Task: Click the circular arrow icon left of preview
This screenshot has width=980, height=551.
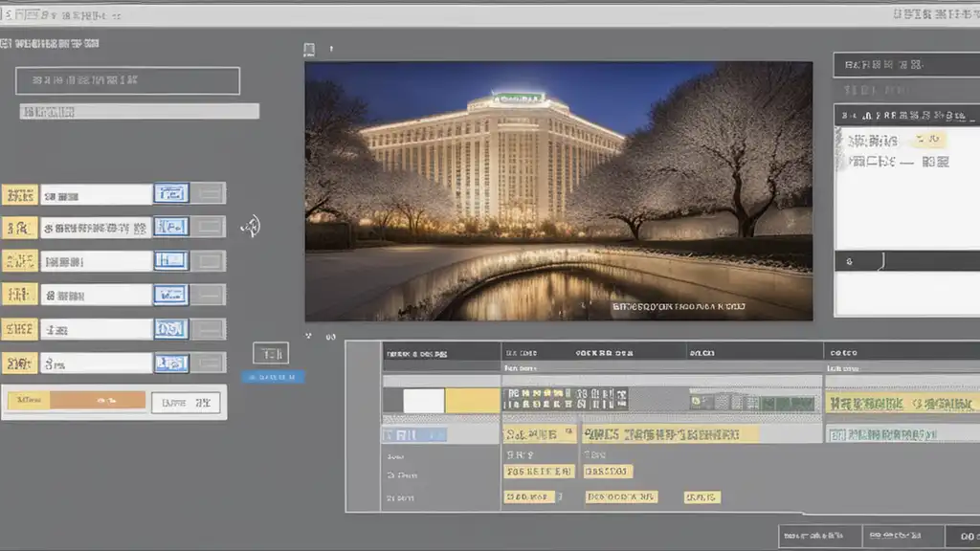Action: (250, 227)
